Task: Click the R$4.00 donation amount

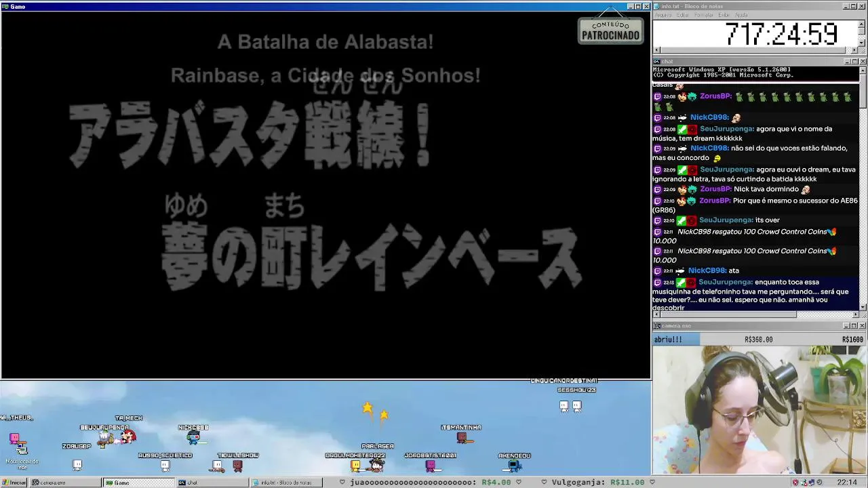Action: pyautogui.click(x=496, y=483)
